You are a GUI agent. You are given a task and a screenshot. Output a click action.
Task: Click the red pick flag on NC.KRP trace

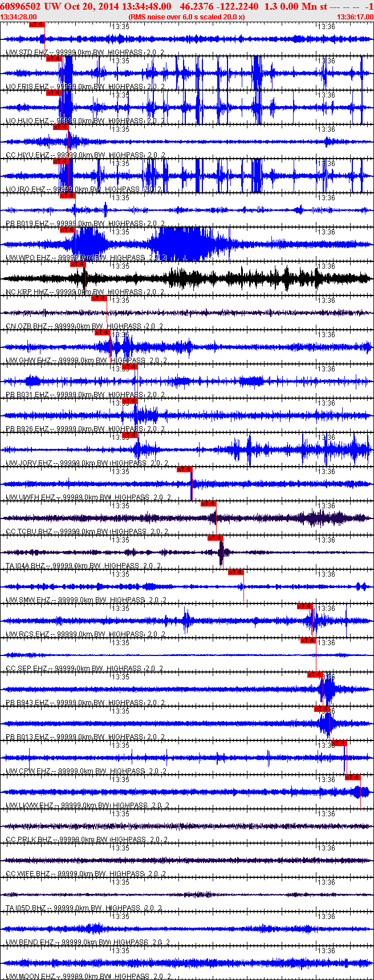coord(78,264)
